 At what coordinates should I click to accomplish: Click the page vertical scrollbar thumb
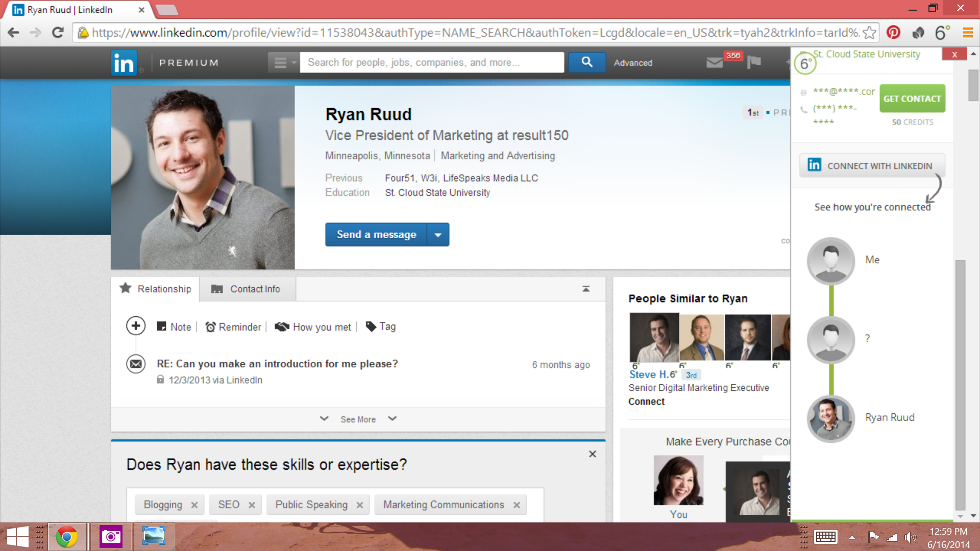pos(973,85)
